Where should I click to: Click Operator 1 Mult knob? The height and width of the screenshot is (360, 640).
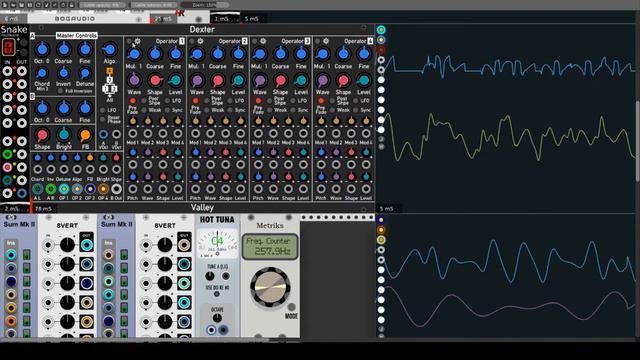point(134,54)
